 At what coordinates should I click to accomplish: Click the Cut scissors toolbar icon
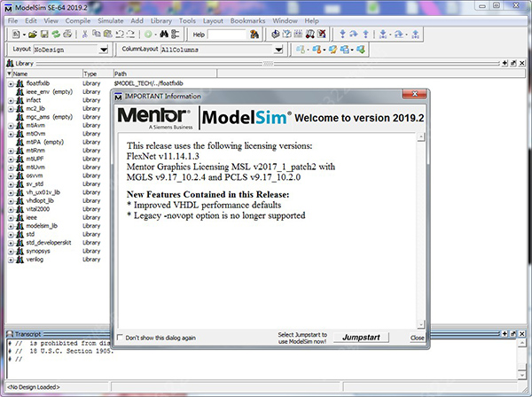tap(84, 34)
